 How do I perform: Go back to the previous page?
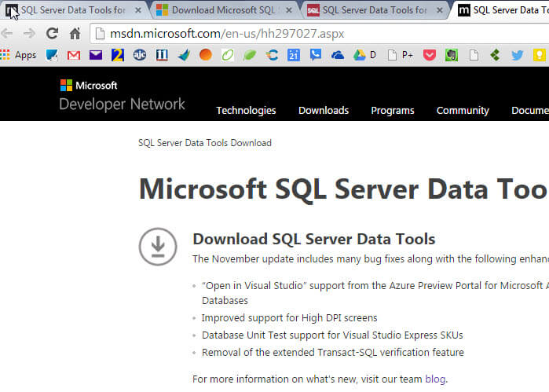point(7,34)
